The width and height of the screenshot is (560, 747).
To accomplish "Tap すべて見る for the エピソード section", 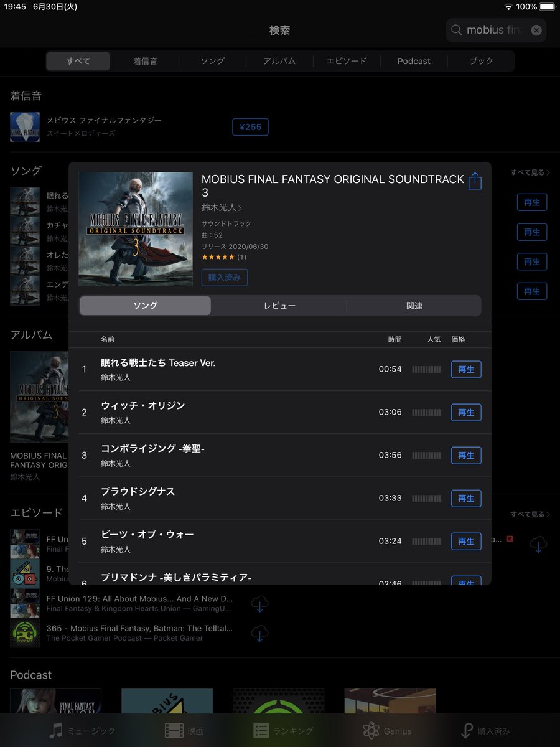I will click(530, 514).
